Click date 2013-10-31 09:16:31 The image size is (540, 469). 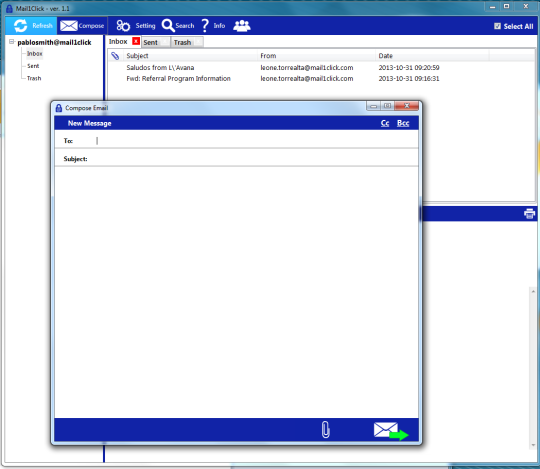point(409,79)
